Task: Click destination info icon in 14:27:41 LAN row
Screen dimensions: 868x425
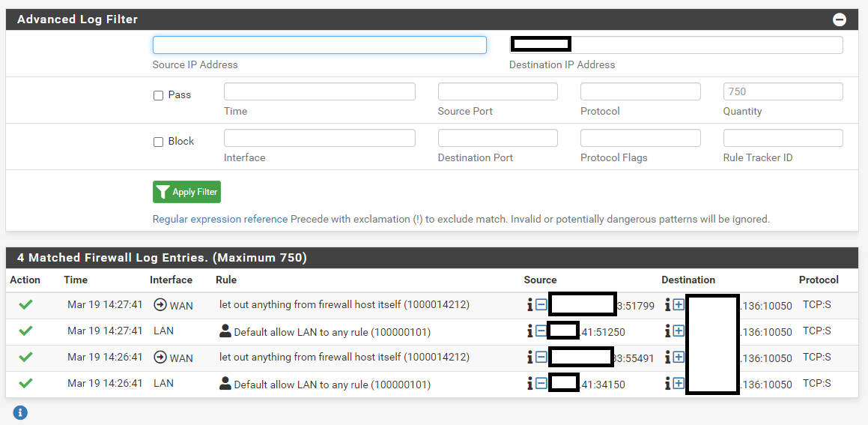Action: (x=667, y=331)
